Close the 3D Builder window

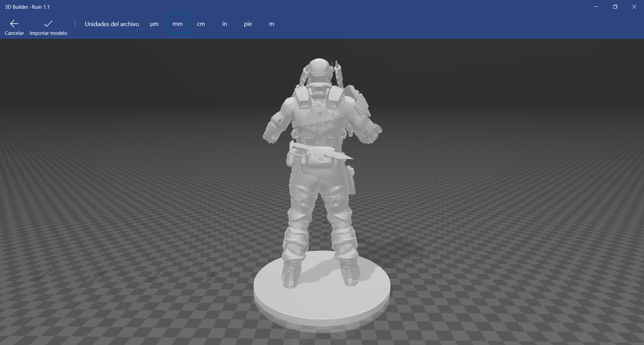point(634,7)
